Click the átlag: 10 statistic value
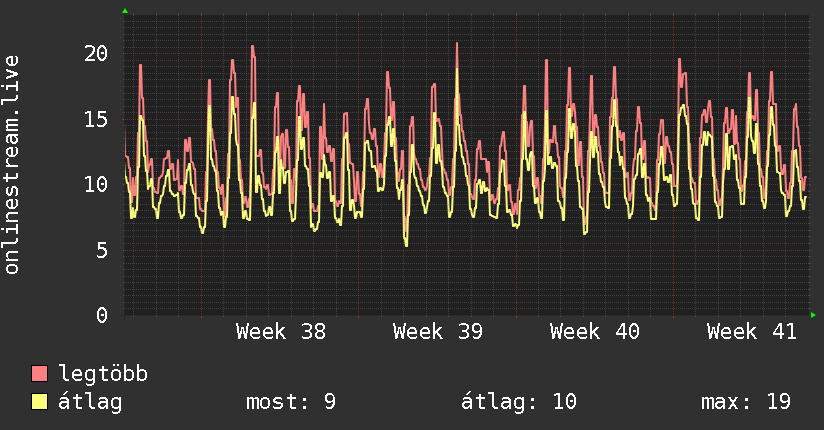824x430 pixels. tap(519, 402)
